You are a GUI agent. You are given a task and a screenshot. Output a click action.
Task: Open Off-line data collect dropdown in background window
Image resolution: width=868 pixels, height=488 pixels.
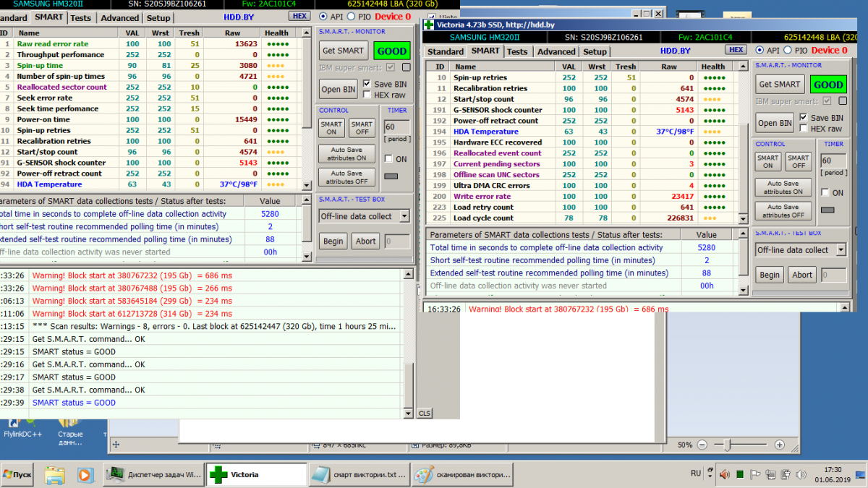[x=404, y=216]
